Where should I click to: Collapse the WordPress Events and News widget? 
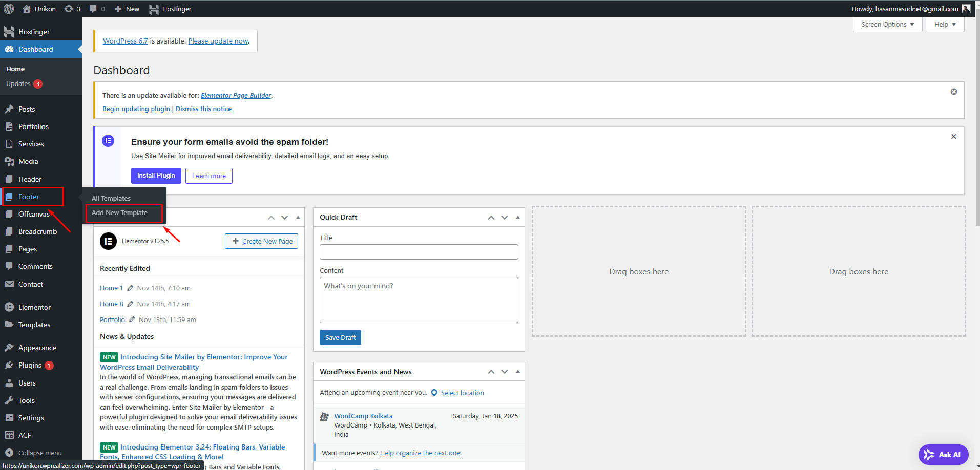[518, 372]
